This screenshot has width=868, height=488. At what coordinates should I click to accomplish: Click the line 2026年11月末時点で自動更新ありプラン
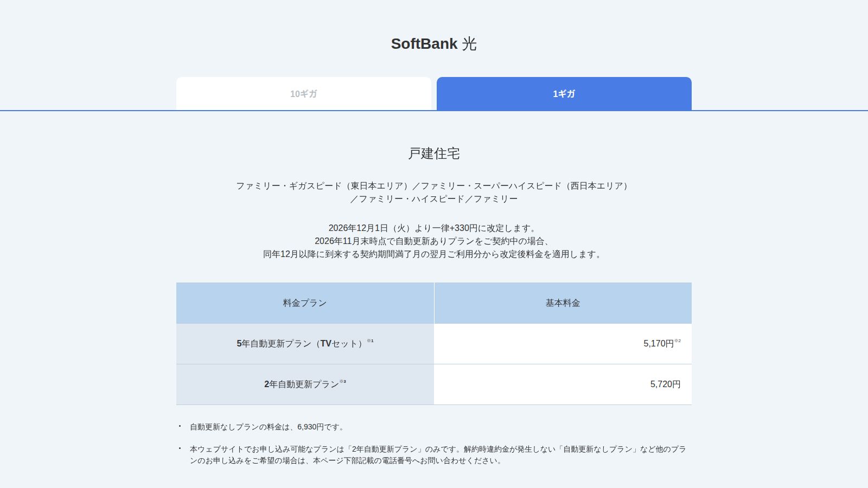[434, 241]
